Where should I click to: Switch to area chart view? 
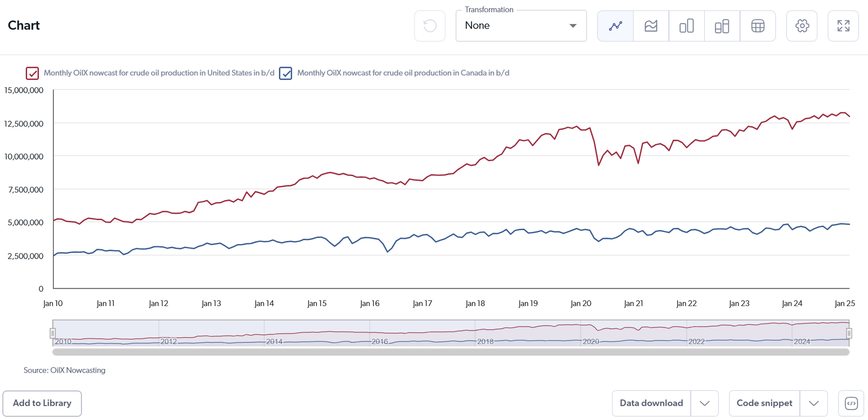click(651, 26)
